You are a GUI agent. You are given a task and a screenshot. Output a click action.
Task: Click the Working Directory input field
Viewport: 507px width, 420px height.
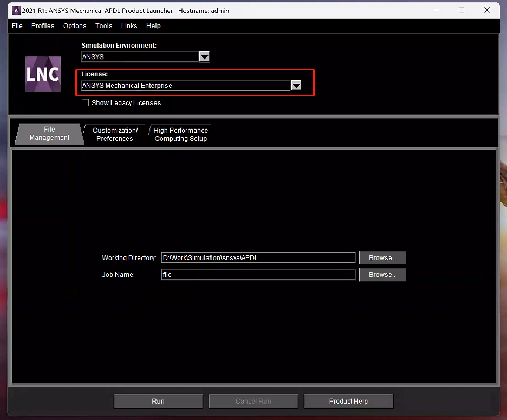(x=258, y=258)
